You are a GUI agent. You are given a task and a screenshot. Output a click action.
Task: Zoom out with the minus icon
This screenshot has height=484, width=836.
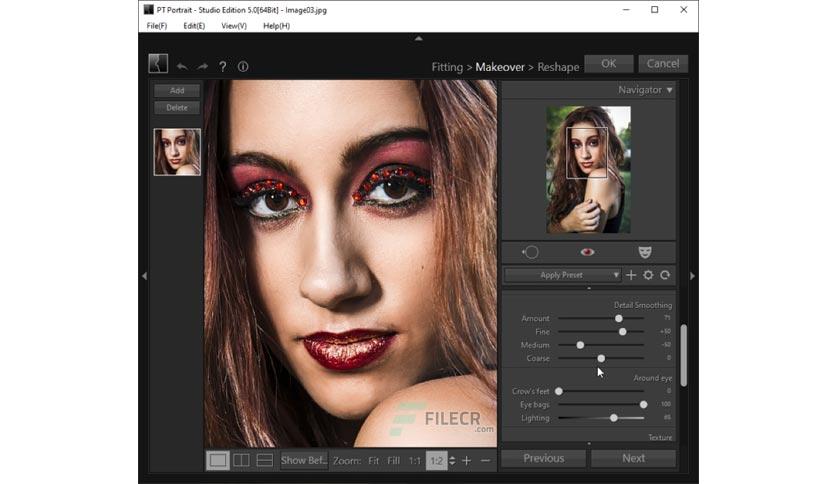486,461
